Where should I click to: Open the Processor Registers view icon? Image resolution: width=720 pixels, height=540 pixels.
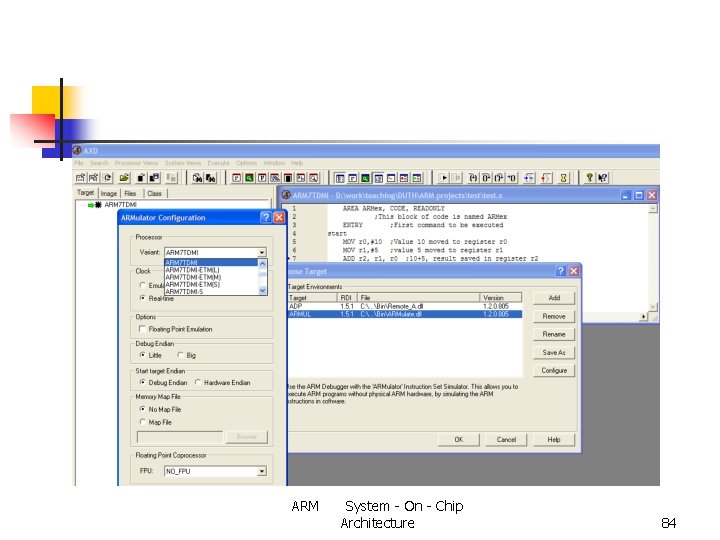pos(236,178)
